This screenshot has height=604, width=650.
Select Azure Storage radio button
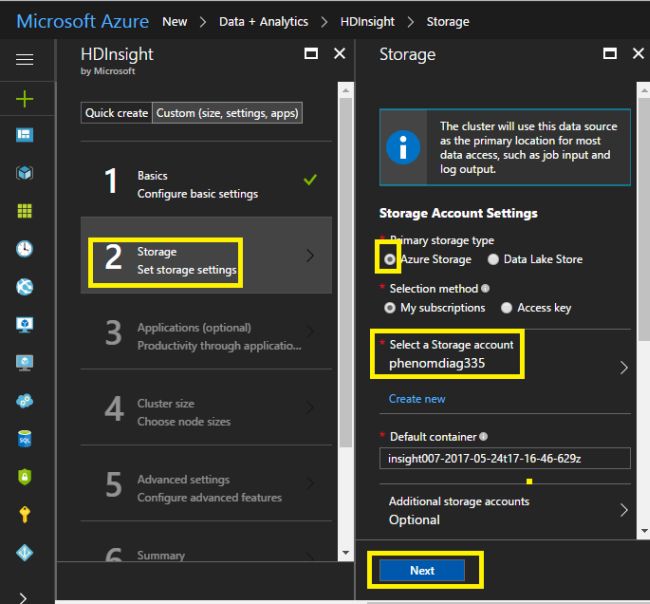point(389,260)
